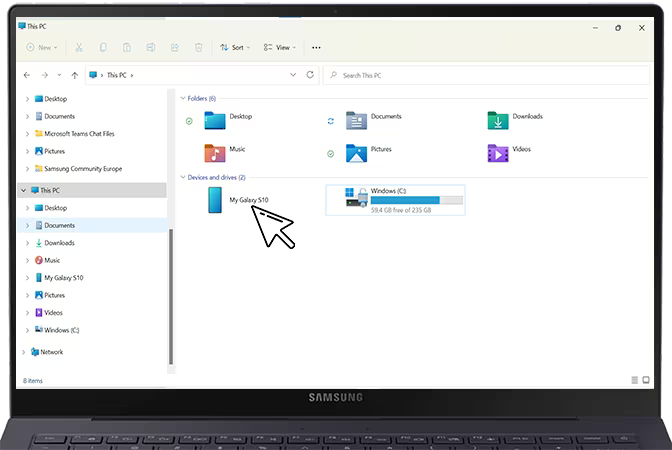Collapse the Folders (6) group
Screen dimensions: 672x450
point(183,99)
